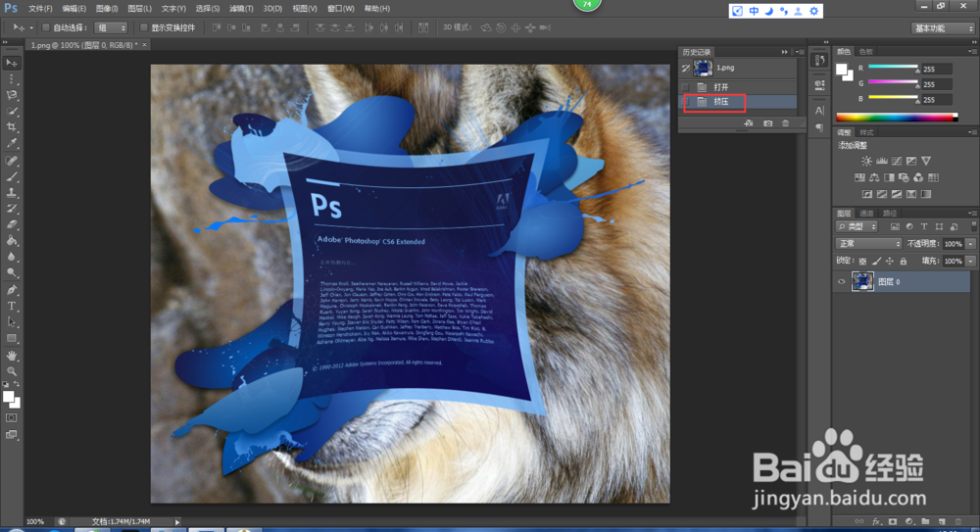Add Levels adjustment icon
The image size is (980, 532).
coord(882,162)
